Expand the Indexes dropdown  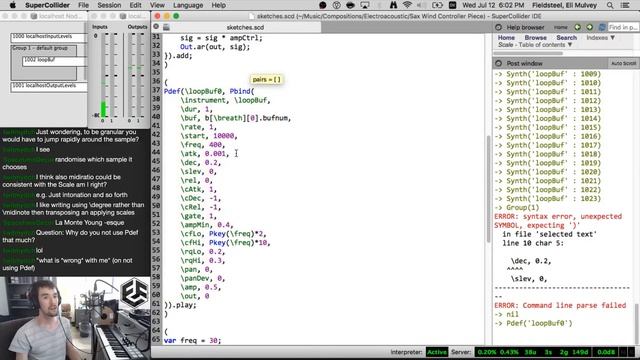(600, 38)
